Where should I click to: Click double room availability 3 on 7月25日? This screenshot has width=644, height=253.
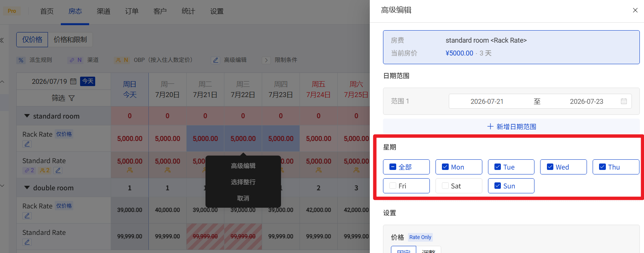click(356, 188)
